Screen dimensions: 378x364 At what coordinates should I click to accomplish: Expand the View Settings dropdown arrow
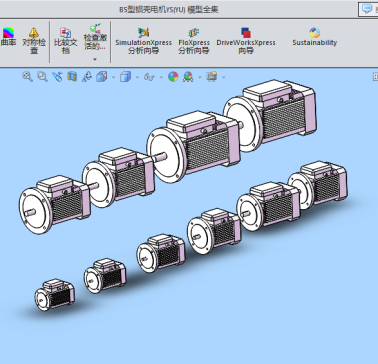coord(223,77)
